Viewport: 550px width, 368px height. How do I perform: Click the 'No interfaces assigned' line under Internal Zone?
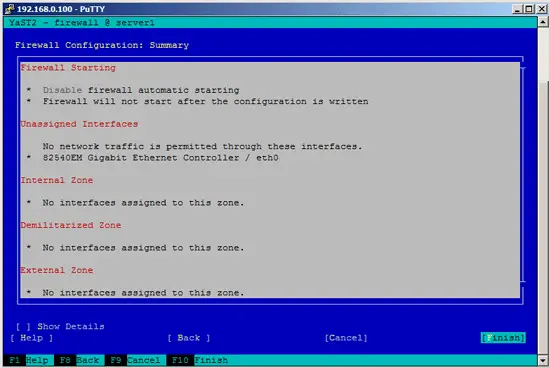click(143, 203)
